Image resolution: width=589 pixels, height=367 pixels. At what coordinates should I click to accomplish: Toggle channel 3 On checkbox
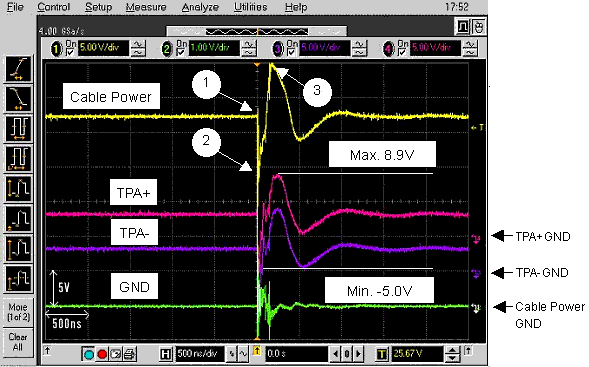(291, 53)
